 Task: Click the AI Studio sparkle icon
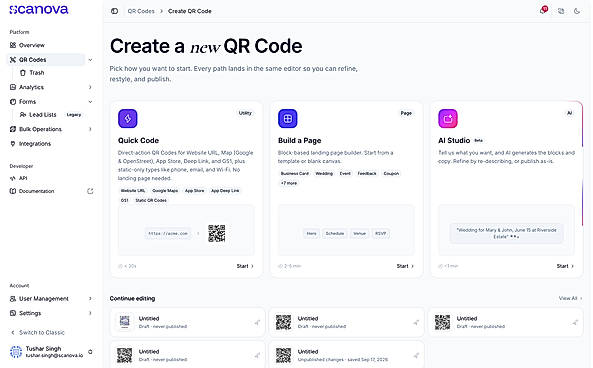(448, 118)
